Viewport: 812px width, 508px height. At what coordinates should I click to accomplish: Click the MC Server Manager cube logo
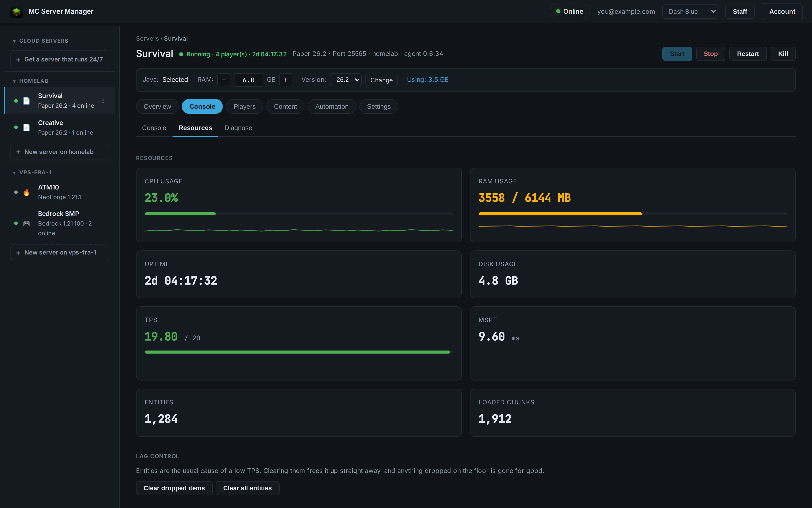[x=16, y=12]
